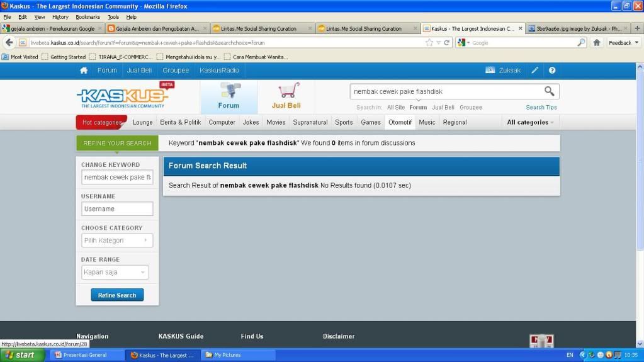Search in Groupee option
The height and width of the screenshot is (362, 644).
point(471,107)
